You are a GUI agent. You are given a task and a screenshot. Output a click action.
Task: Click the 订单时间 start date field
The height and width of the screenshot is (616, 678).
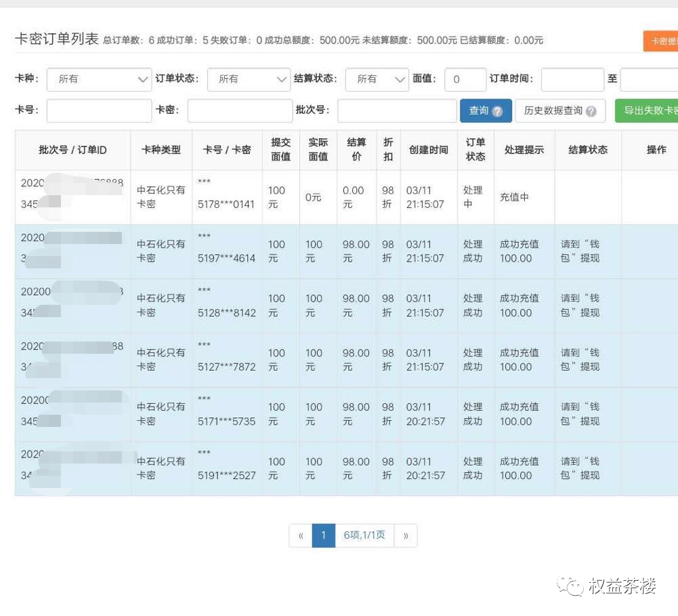572,79
